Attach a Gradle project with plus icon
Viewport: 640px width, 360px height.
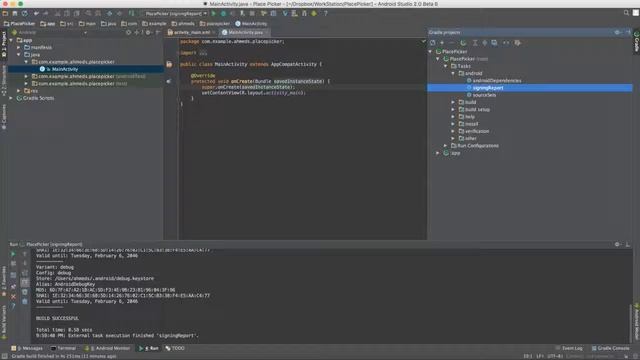pos(442,42)
